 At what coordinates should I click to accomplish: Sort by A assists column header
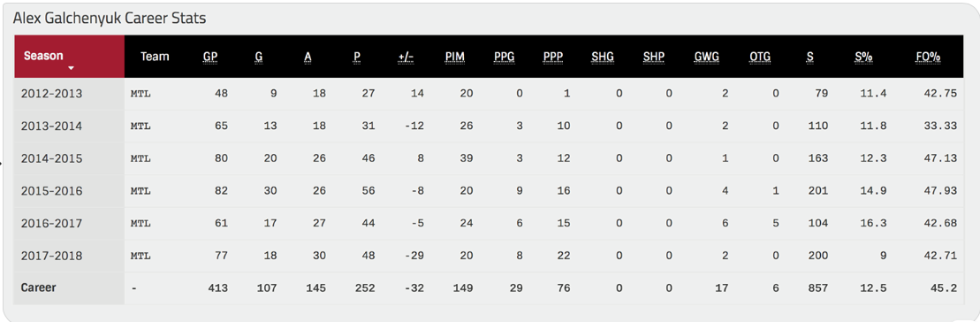click(x=308, y=57)
